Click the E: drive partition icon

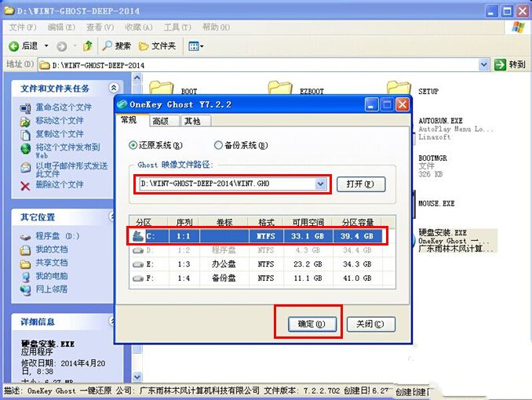pyautogui.click(x=138, y=264)
